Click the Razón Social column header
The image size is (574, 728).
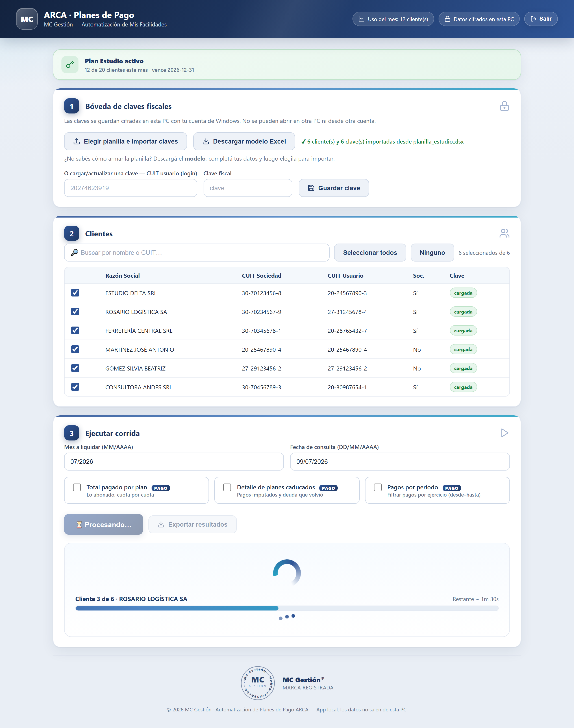tap(123, 276)
